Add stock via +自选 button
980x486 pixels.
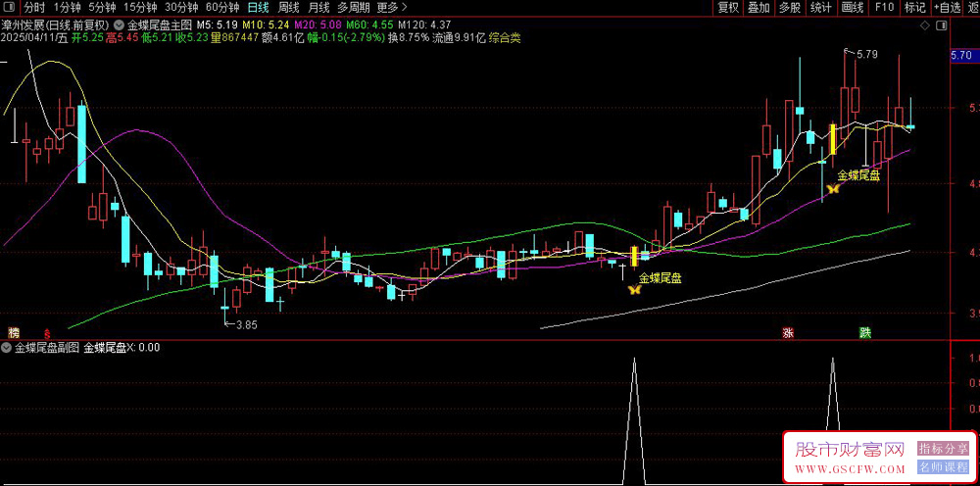tap(948, 8)
